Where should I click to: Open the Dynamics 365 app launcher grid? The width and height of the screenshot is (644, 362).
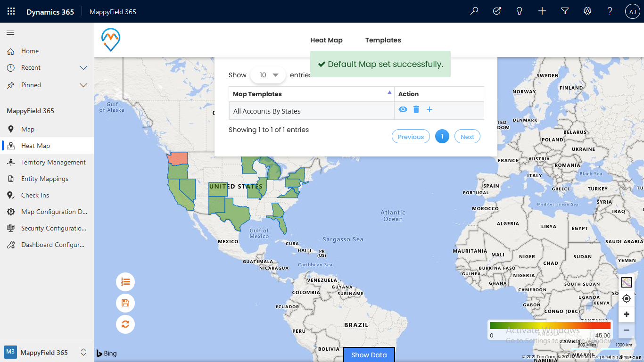pos(11,11)
